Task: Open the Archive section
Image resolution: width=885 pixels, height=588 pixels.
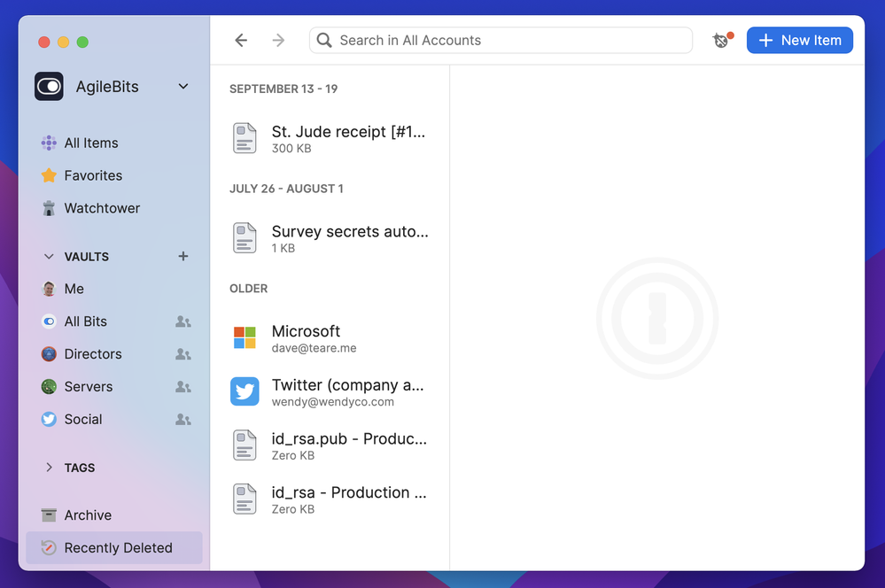Action: point(88,515)
